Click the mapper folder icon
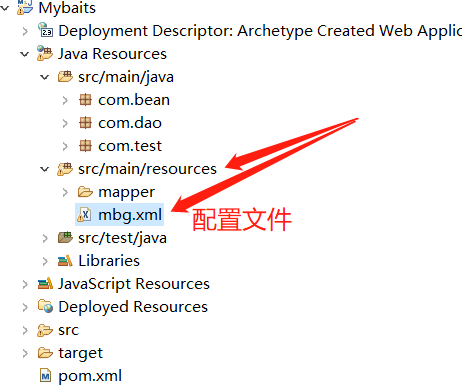The image size is (463, 392). point(85,192)
